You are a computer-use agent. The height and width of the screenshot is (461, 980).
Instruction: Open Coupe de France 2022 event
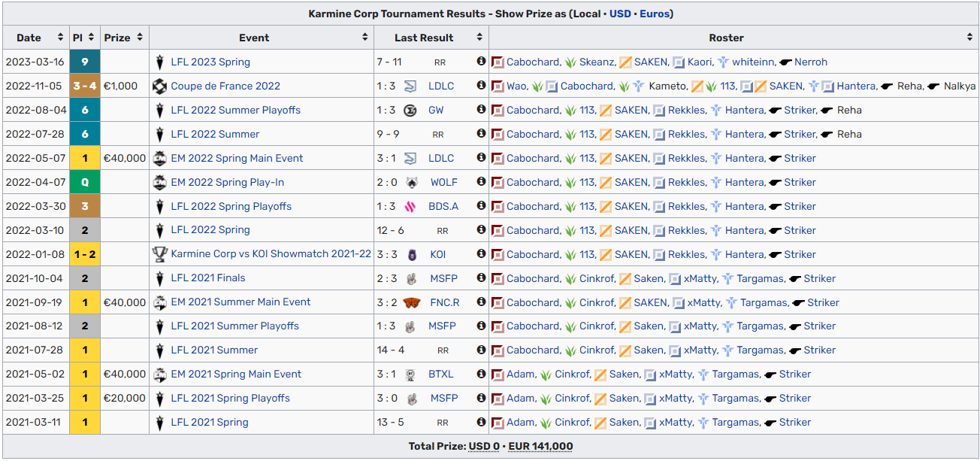(x=225, y=86)
